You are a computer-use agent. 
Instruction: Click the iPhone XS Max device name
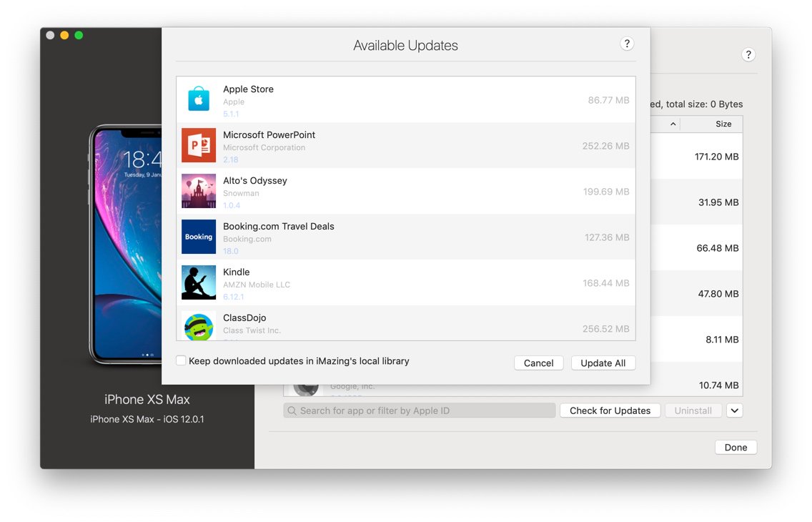(147, 400)
